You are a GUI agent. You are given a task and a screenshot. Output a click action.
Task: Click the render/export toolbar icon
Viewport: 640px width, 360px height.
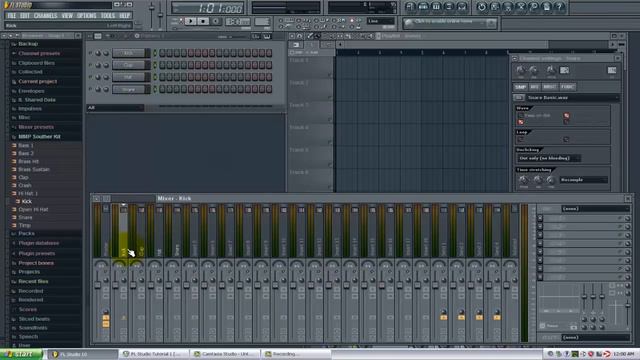click(508, 7)
